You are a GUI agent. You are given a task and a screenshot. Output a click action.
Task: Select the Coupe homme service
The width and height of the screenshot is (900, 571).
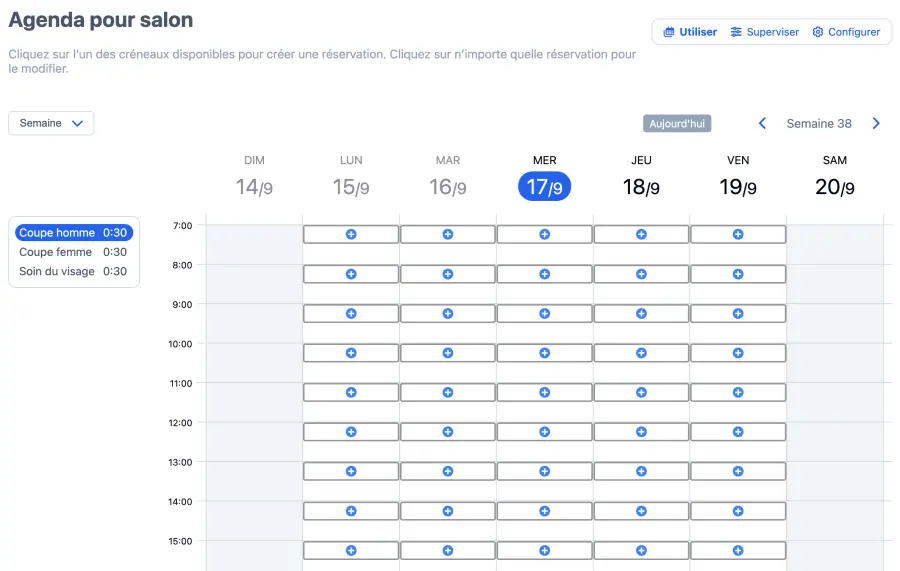coord(73,233)
